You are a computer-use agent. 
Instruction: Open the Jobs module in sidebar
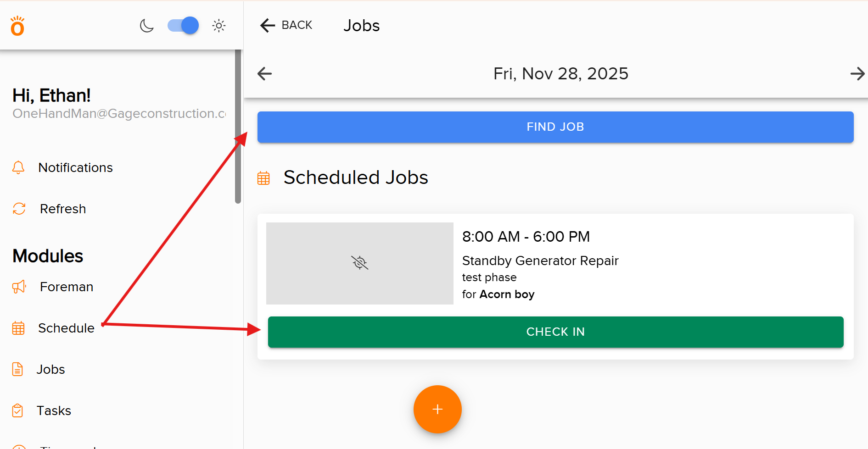click(50, 369)
